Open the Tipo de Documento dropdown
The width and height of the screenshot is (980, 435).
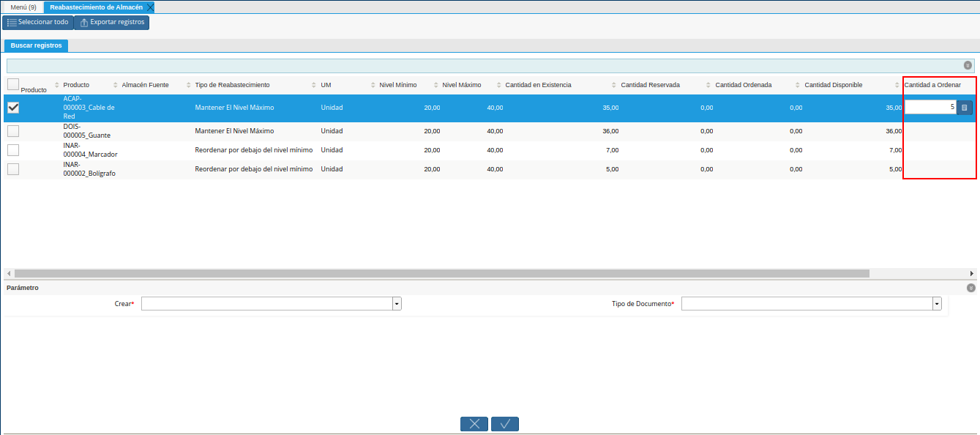937,304
